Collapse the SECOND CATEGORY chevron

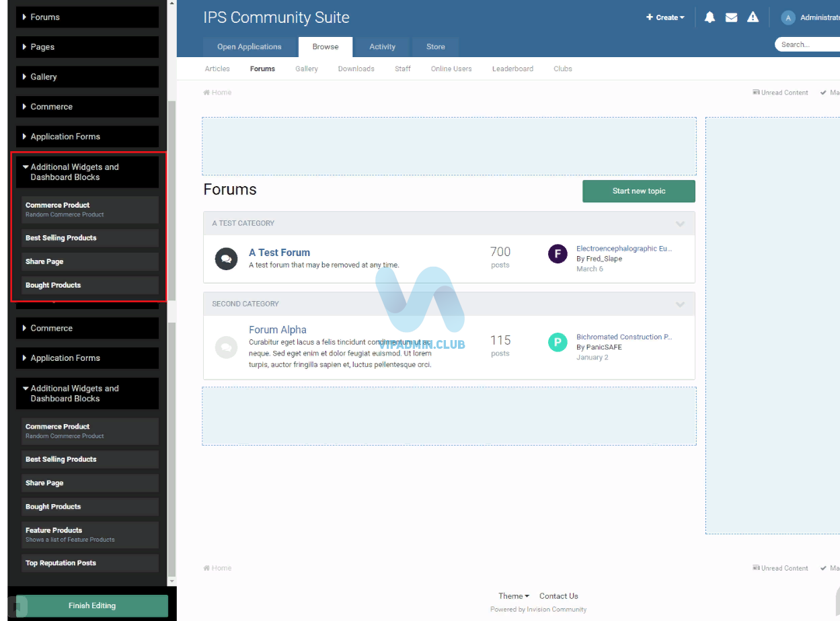pos(680,304)
